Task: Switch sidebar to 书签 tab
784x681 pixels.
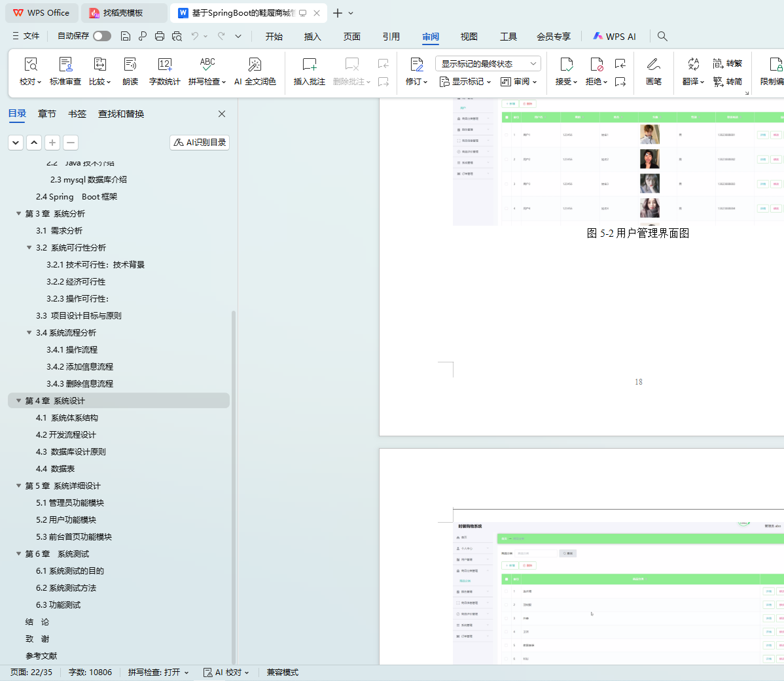Action: [77, 114]
